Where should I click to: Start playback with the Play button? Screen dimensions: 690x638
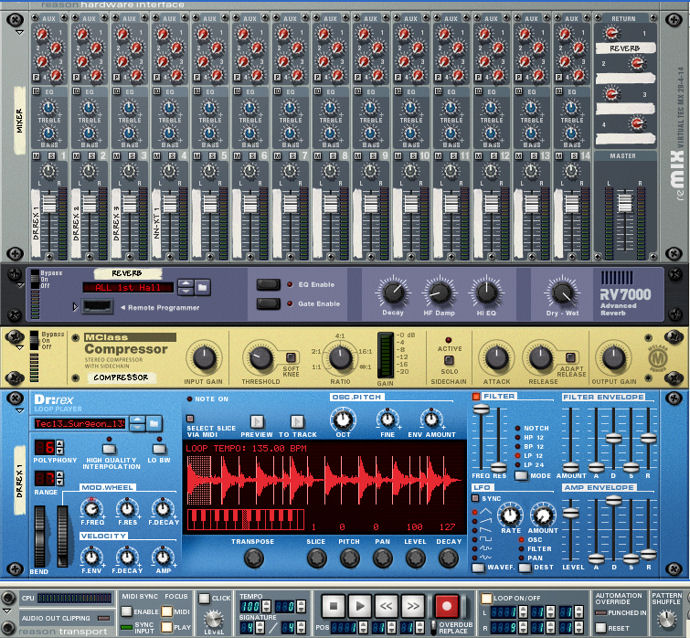[x=360, y=606]
